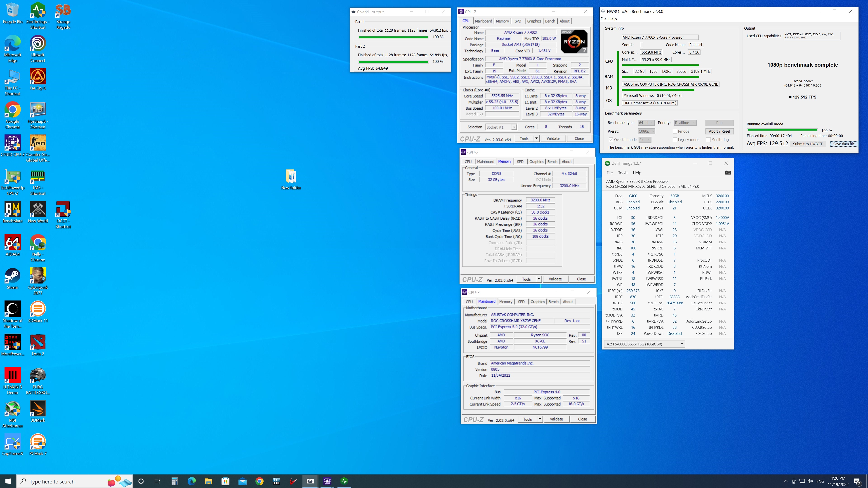
Task: Open Calculator from the taskbar
Action: click(x=175, y=481)
